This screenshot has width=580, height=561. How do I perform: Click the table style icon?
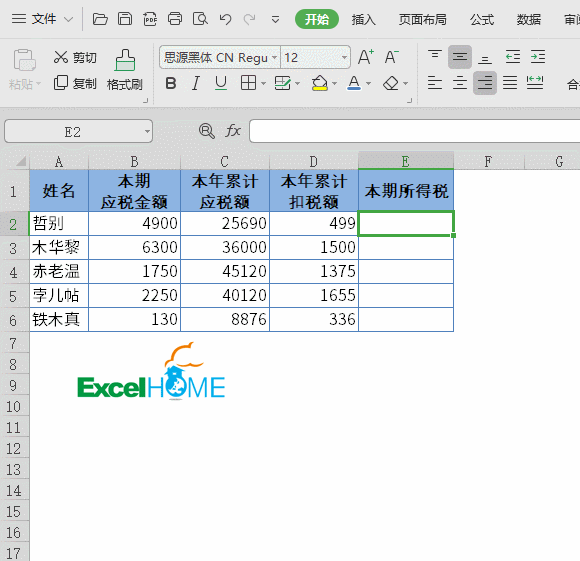pyautogui.click(x=283, y=83)
